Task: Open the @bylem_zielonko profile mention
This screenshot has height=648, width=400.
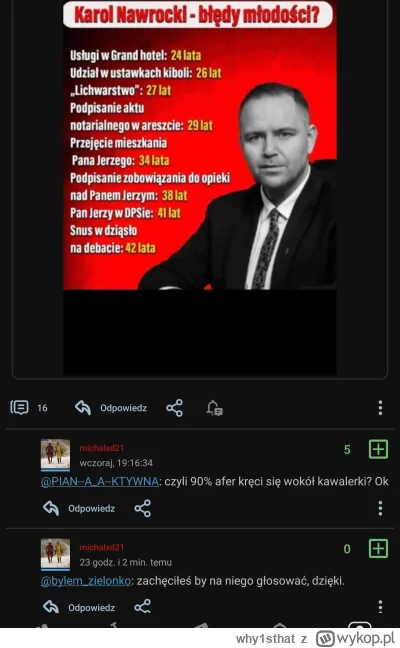Action: [86, 581]
